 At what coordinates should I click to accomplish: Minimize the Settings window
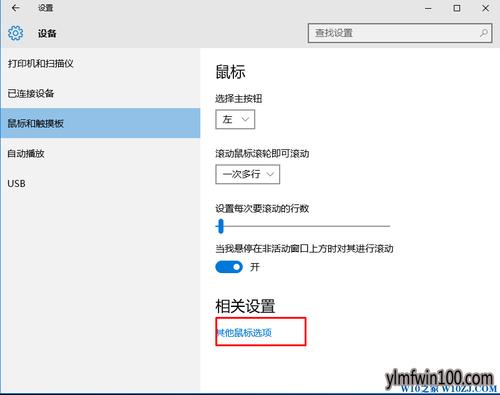pyautogui.click(x=428, y=8)
